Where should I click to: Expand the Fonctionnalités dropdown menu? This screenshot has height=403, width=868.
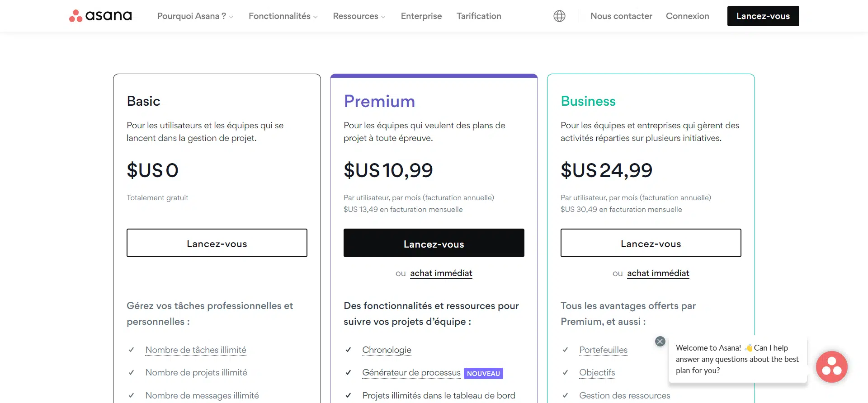point(283,16)
